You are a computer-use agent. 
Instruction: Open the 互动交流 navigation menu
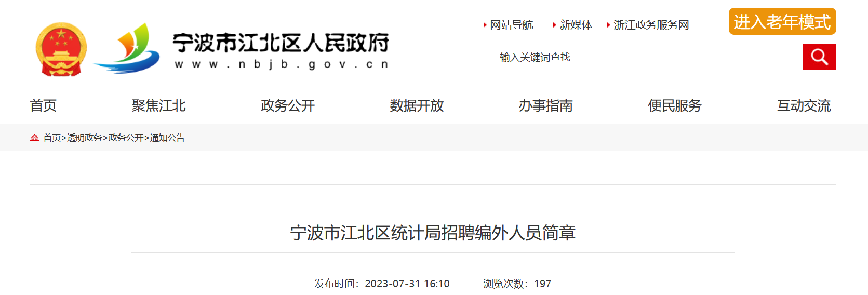[x=804, y=105]
